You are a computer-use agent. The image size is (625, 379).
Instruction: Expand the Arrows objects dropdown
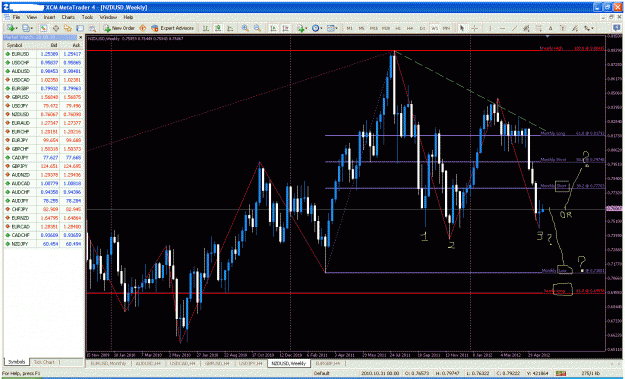click(592, 28)
